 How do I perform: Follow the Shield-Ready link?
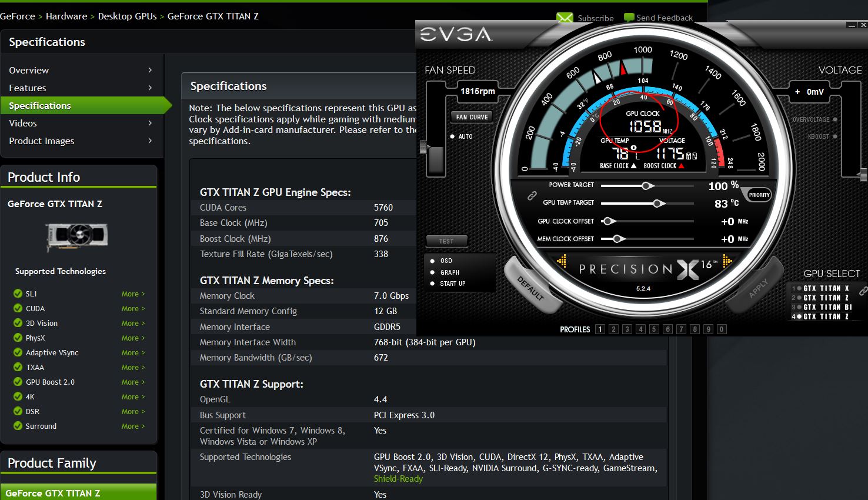pos(398,479)
